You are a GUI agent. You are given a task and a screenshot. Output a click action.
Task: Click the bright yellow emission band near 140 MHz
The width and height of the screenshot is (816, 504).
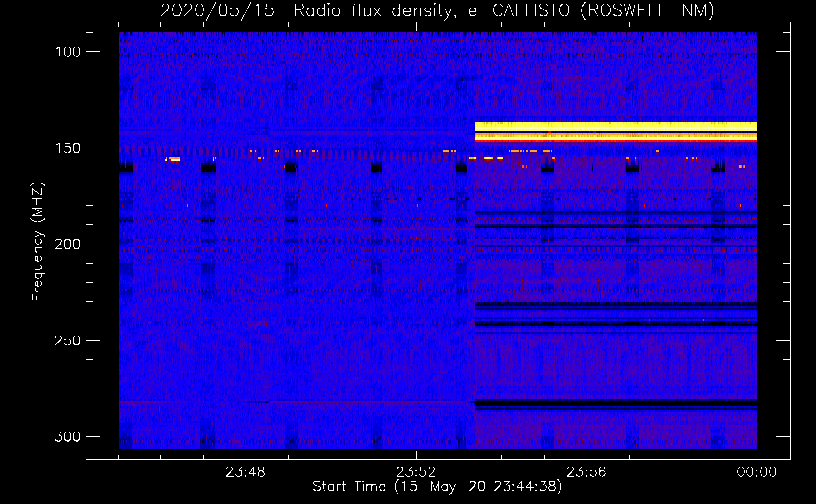pos(616,127)
